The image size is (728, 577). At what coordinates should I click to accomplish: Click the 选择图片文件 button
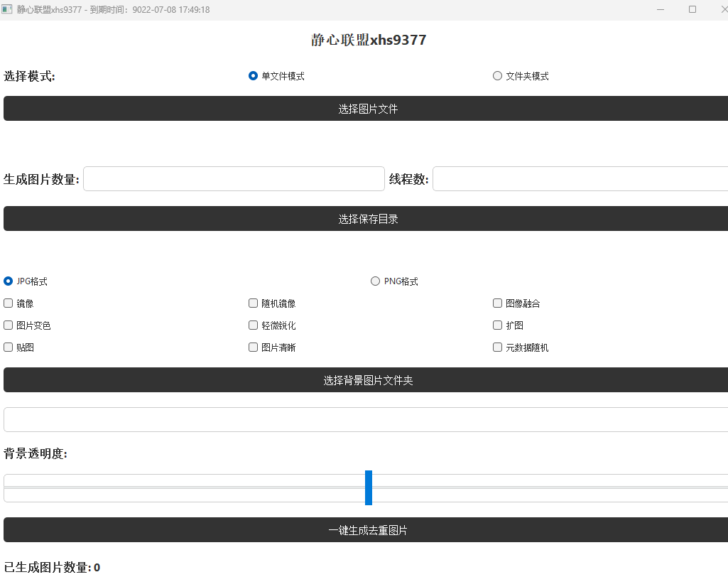(x=367, y=109)
